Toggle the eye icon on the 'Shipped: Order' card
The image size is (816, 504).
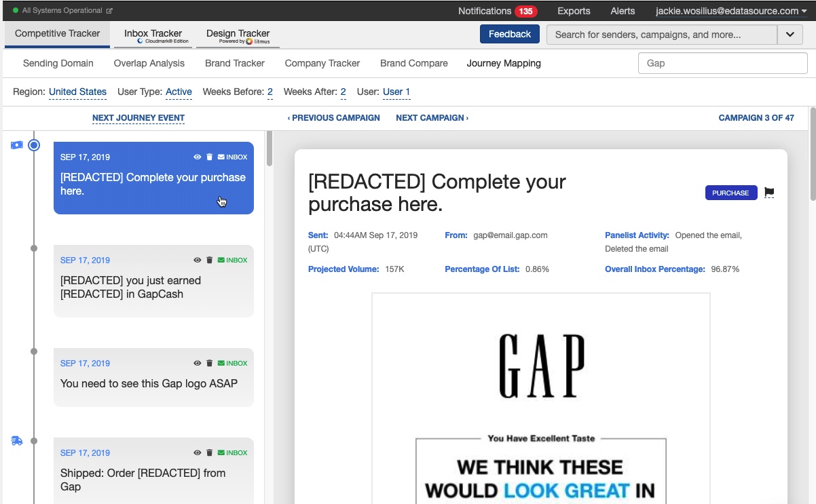click(198, 453)
